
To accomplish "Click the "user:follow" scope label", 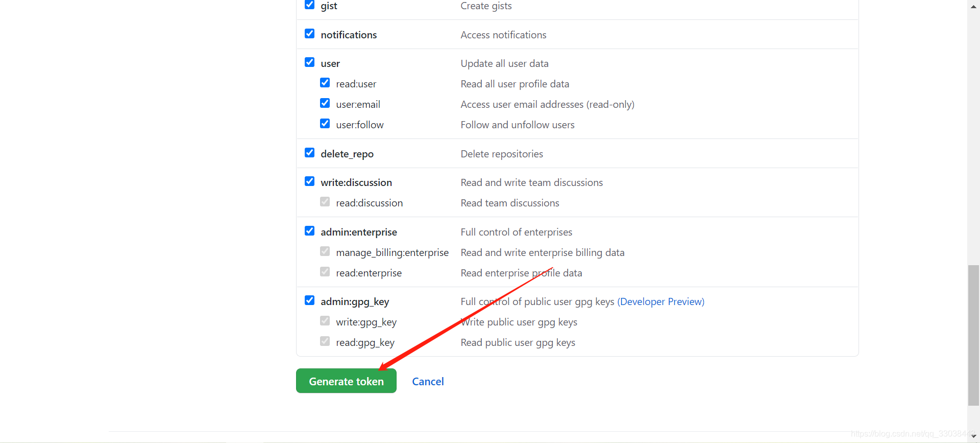I will pyautogui.click(x=360, y=125).
